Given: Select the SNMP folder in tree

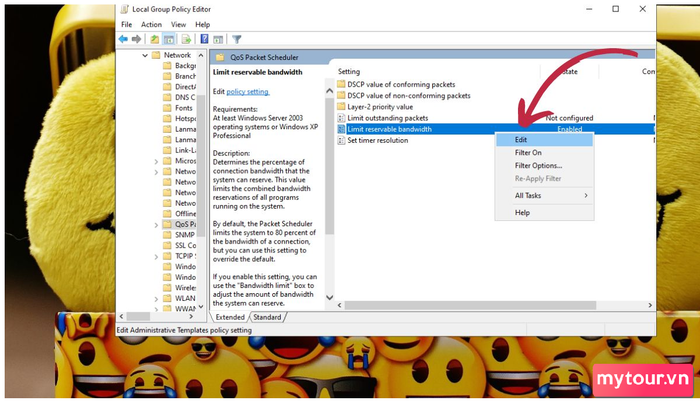Looking at the screenshot, I should coord(184,235).
